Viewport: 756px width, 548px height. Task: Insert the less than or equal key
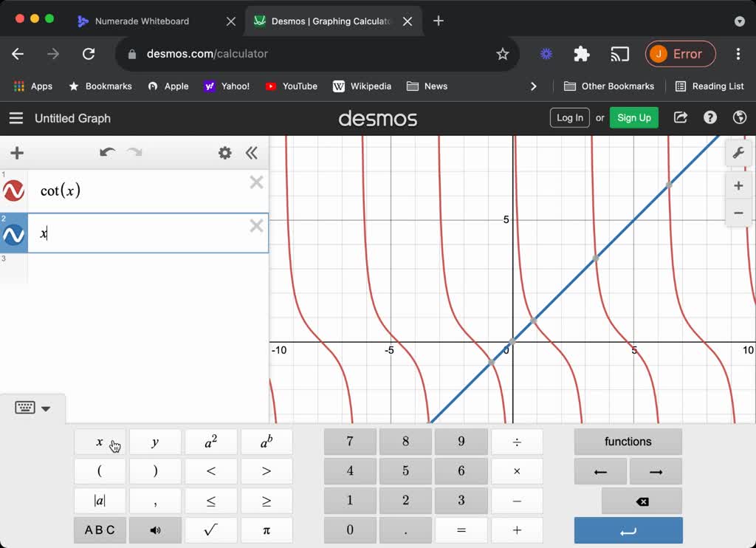click(210, 501)
